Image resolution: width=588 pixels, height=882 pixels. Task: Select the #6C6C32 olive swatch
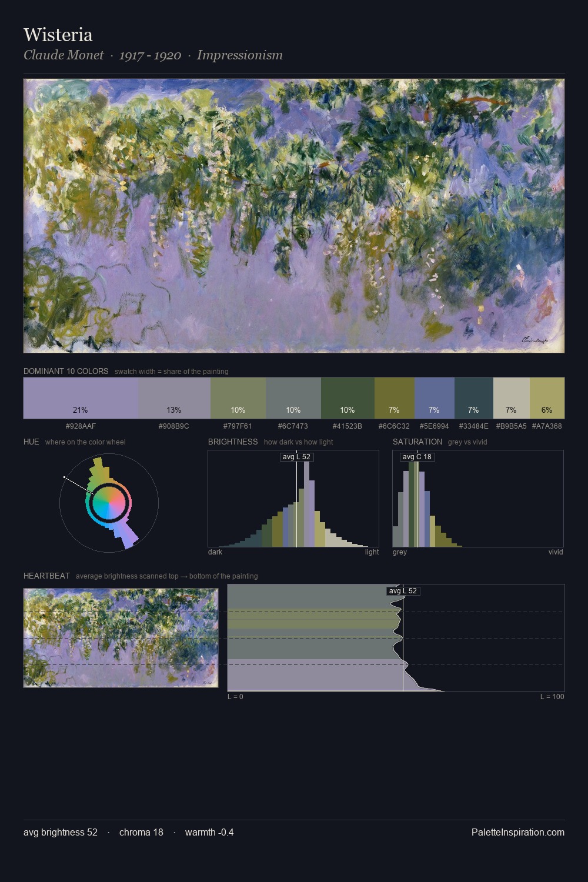[x=395, y=398]
